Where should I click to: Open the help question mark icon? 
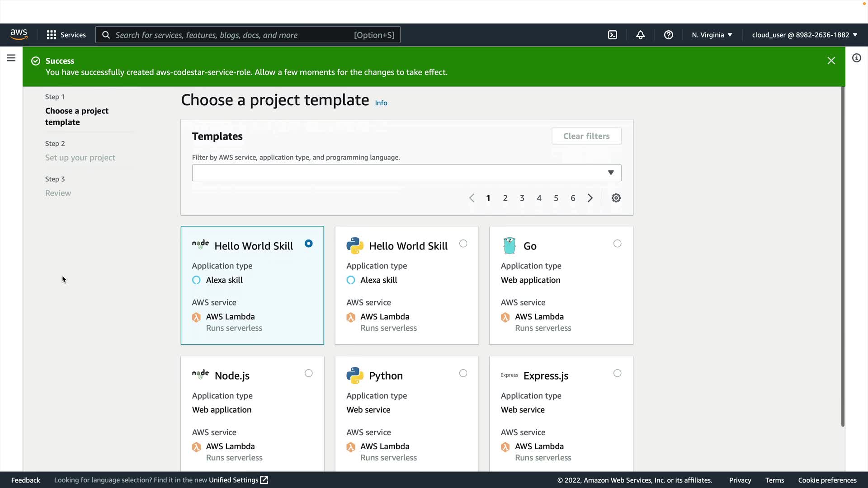(x=668, y=35)
